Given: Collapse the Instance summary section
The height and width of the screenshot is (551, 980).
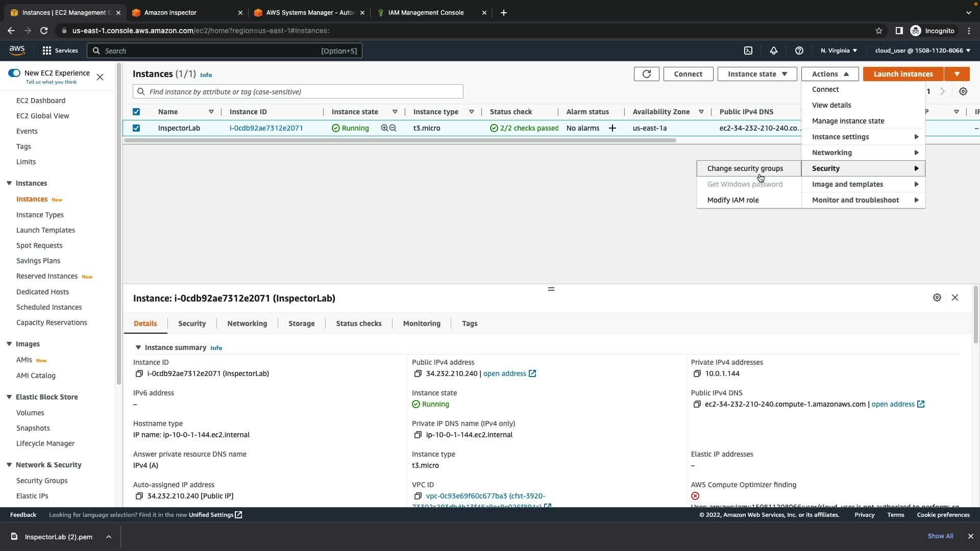Looking at the screenshot, I should 138,347.
